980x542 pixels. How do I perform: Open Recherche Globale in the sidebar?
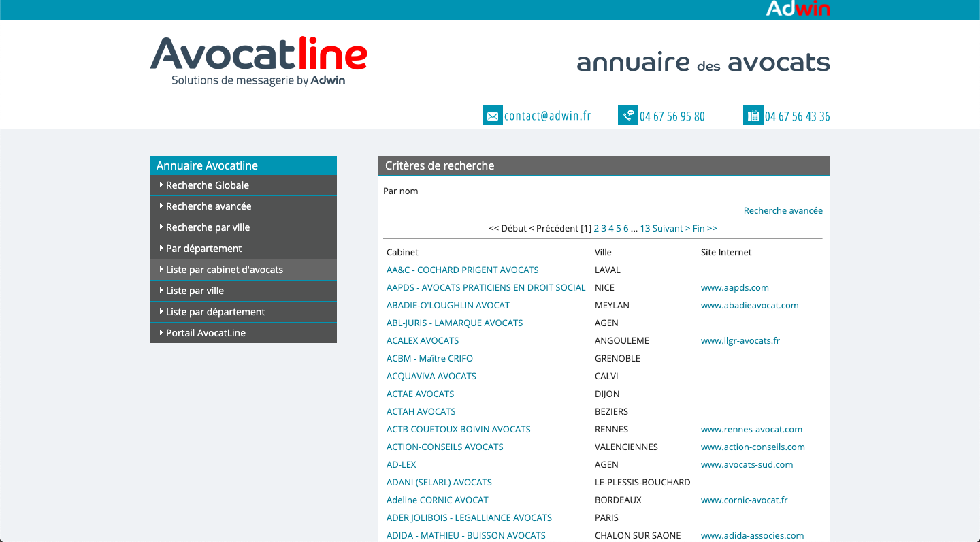tap(243, 185)
